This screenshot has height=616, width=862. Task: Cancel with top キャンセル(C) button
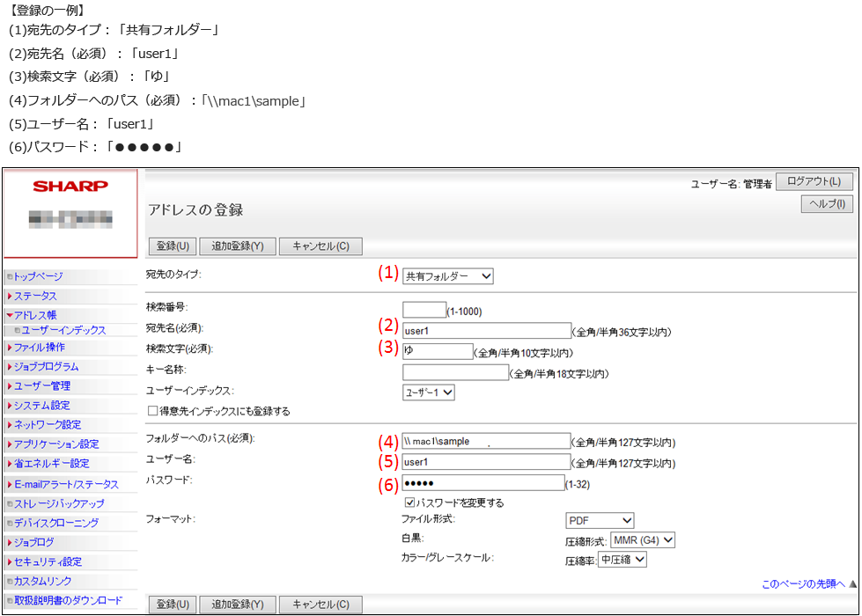tap(320, 246)
